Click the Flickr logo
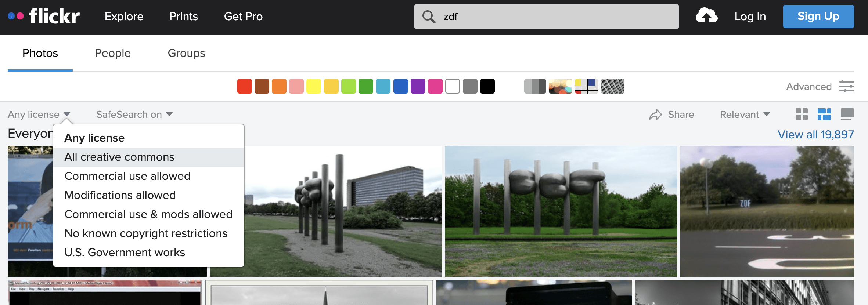 coord(44,17)
